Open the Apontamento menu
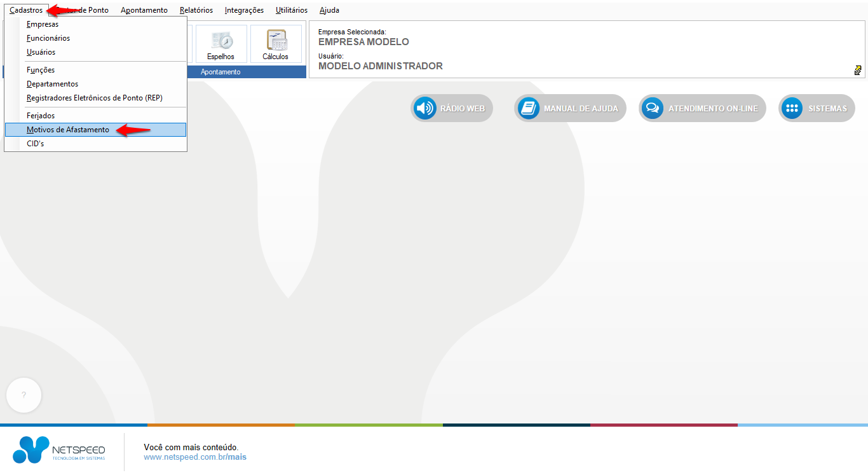The width and height of the screenshot is (868, 475). [x=144, y=10]
